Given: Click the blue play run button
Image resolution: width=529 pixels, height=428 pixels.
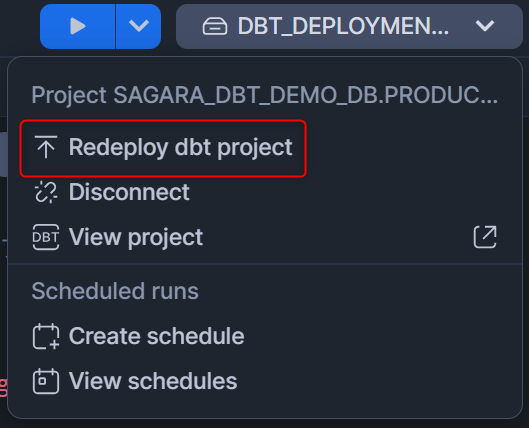Looking at the screenshot, I should (x=78, y=26).
